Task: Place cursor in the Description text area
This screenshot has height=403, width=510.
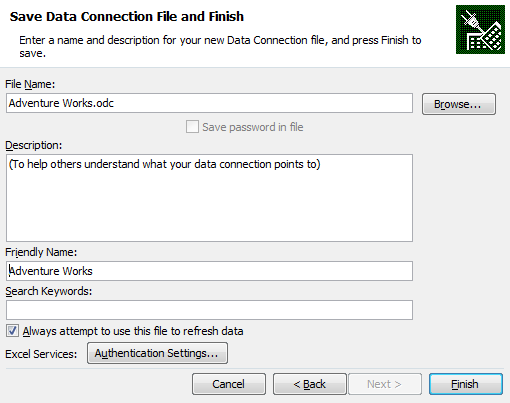Action: click(x=209, y=198)
